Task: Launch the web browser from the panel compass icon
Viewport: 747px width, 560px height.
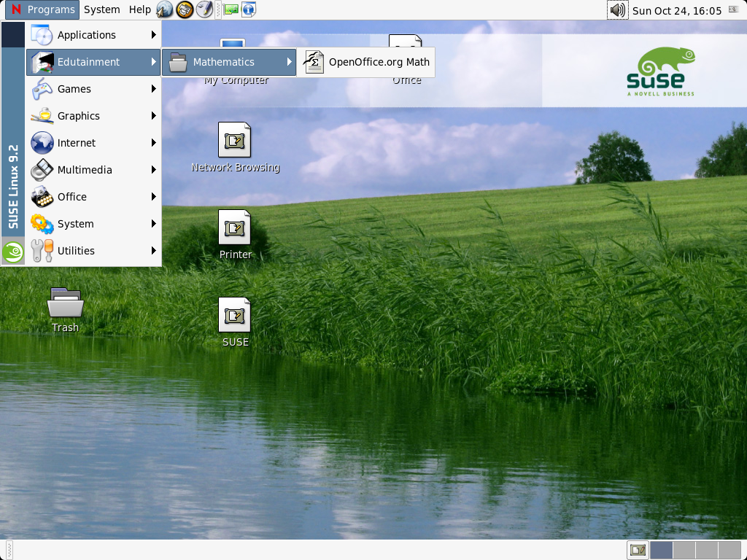Action: pos(165,9)
